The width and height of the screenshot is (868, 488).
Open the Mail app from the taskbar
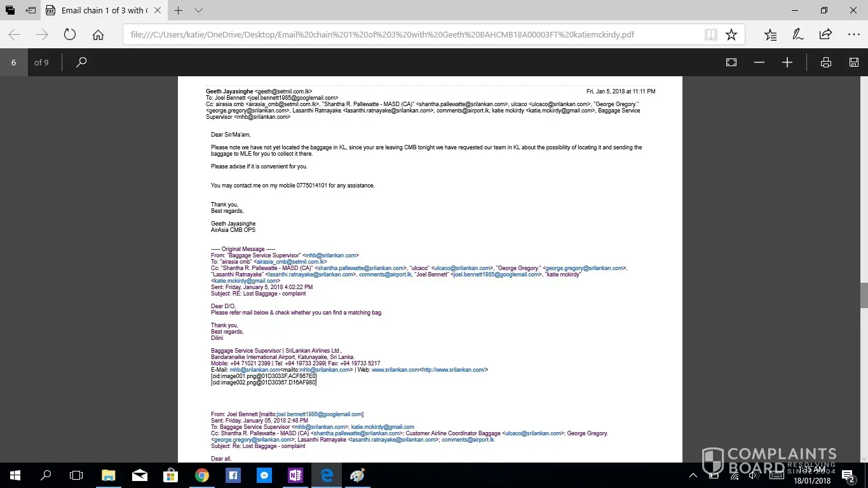(x=140, y=475)
